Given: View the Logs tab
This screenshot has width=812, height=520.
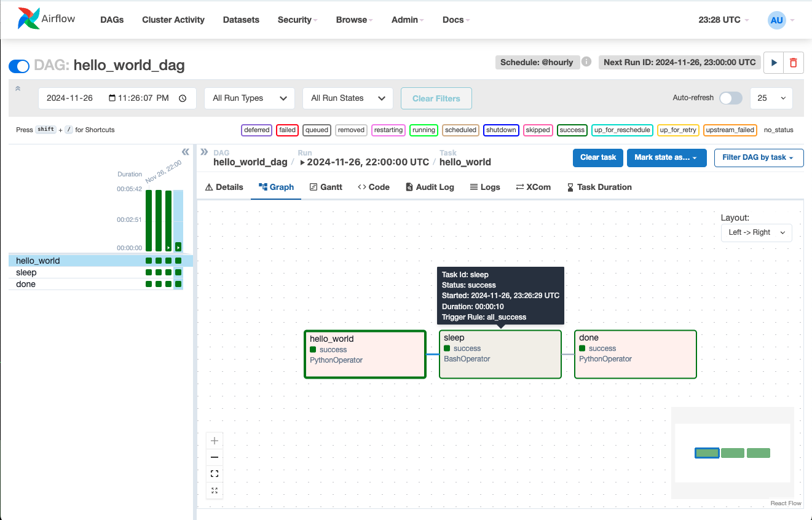Looking at the screenshot, I should [485, 187].
